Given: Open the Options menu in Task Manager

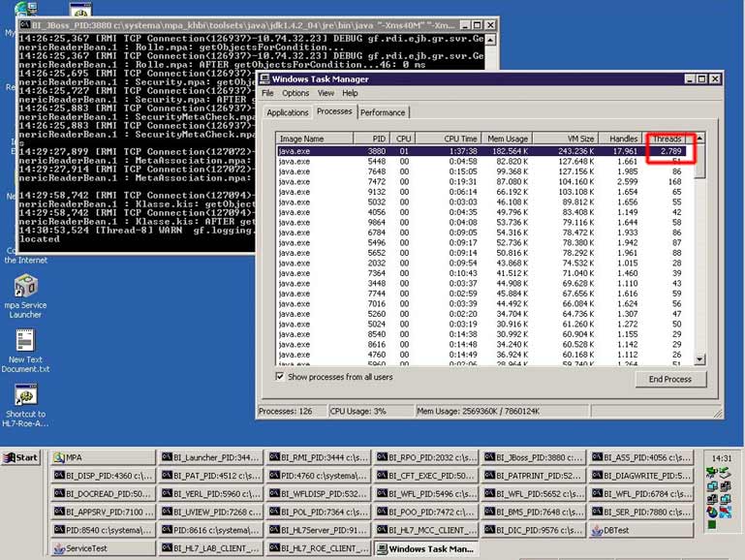Looking at the screenshot, I should pos(295,93).
